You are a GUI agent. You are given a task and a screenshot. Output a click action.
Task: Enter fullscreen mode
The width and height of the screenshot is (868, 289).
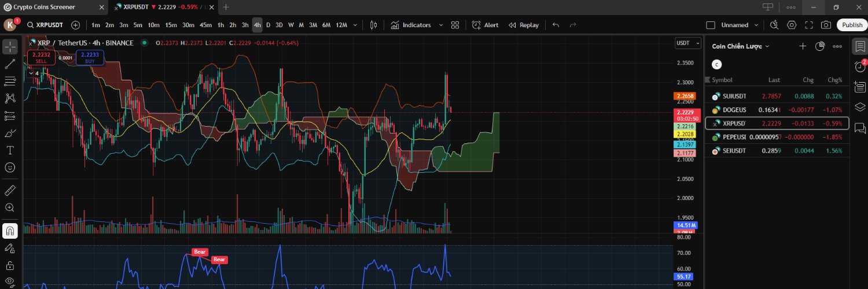point(809,25)
